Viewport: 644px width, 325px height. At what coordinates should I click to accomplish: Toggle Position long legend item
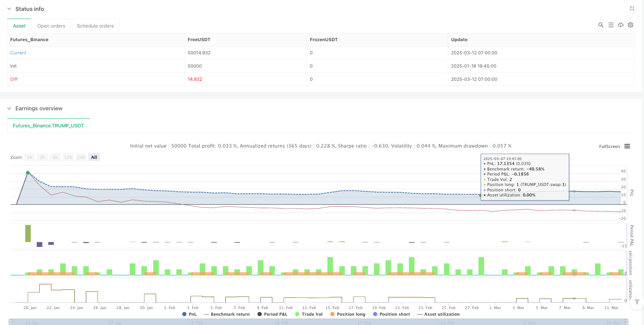tap(347, 314)
